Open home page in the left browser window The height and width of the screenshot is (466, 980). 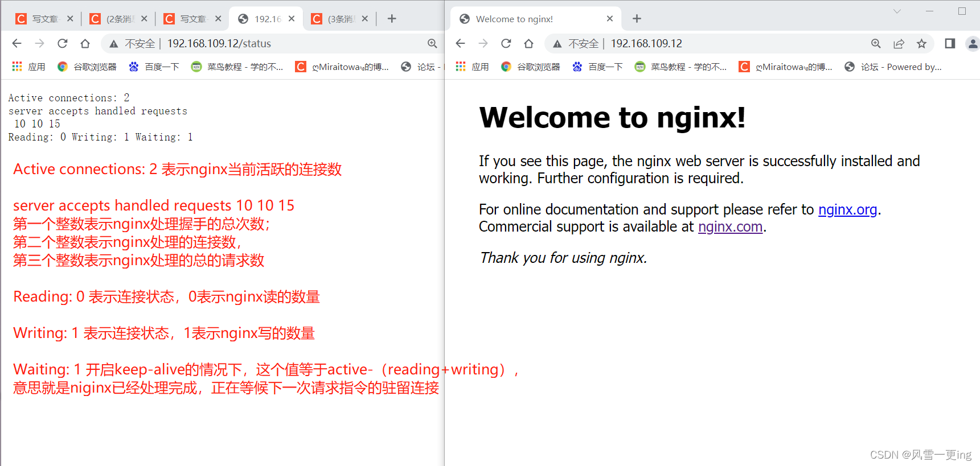point(85,43)
